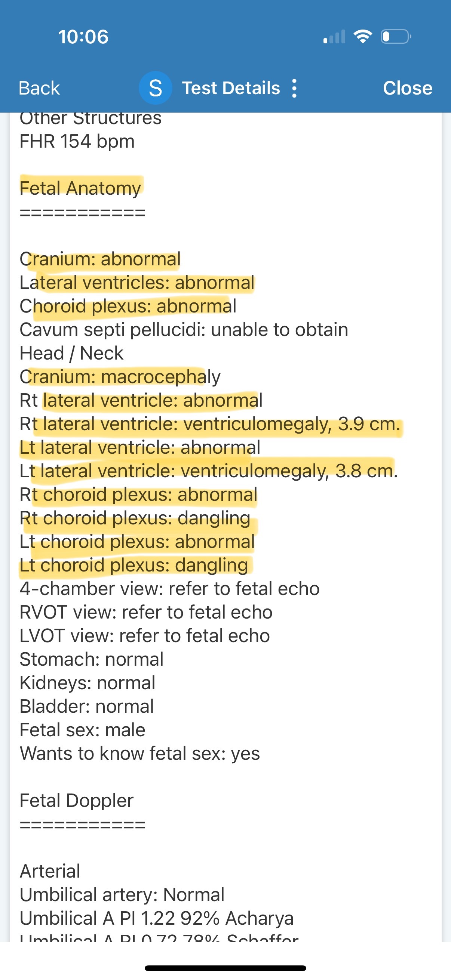
Task: Tap the blue S profile avatar icon
Action: click(155, 88)
